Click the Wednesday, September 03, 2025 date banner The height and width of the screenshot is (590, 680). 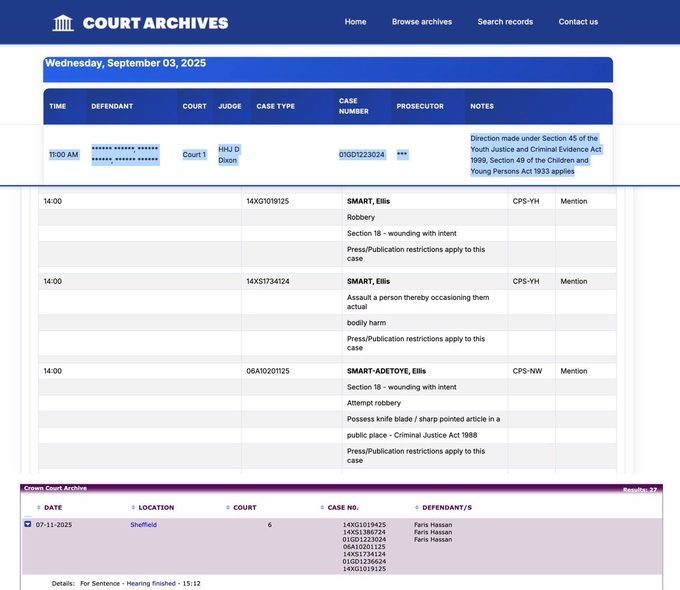coord(328,69)
